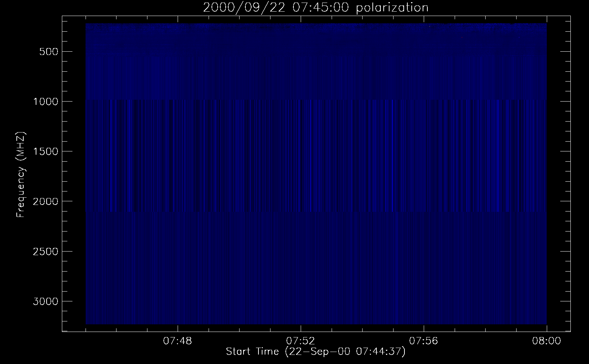Image resolution: width=589 pixels, height=364 pixels.
Task: Click the 07:48 time tick label
Action: tap(178, 341)
